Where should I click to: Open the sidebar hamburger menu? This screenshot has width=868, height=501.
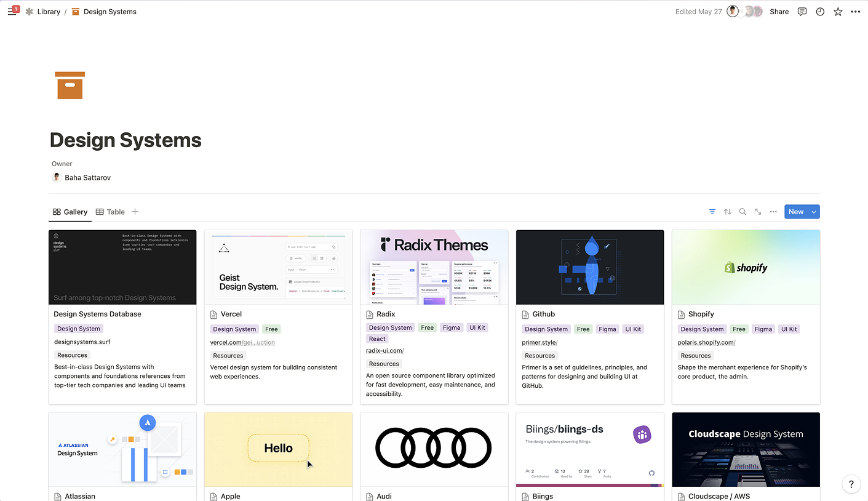coord(12,12)
